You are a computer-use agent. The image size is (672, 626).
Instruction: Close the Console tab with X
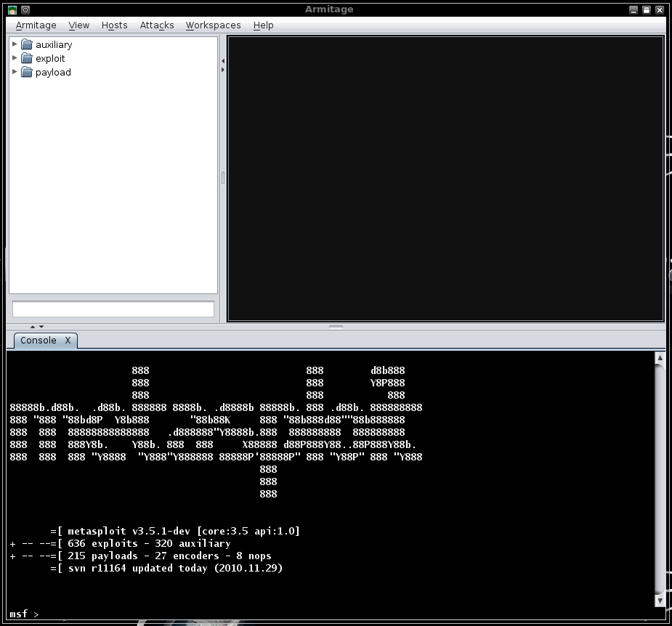click(x=68, y=340)
